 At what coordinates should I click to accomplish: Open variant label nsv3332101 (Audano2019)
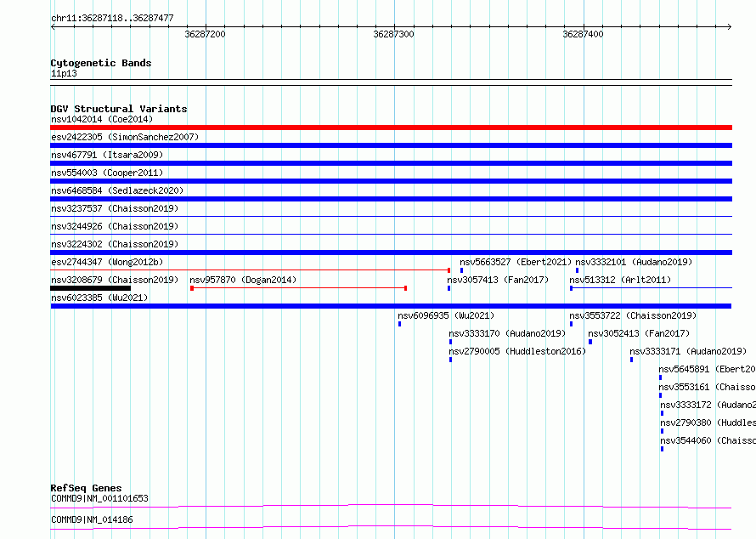click(x=634, y=262)
